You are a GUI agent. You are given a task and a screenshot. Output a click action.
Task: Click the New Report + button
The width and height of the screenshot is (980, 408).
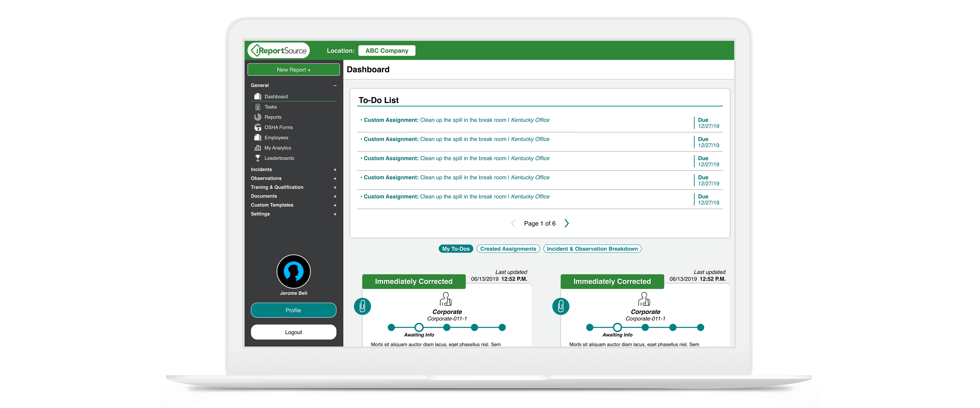[x=293, y=70]
